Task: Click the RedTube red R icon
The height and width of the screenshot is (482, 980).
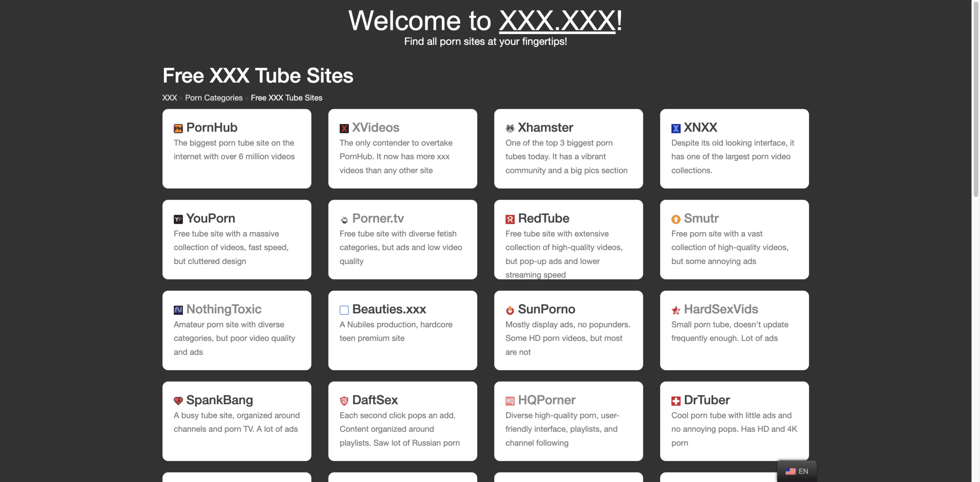Action: tap(510, 219)
